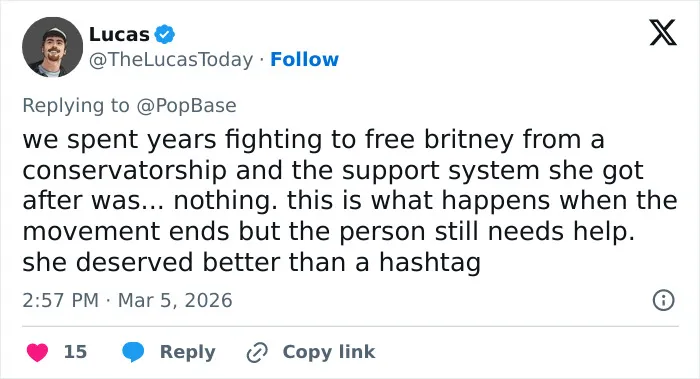
Task: Open the Lucas display name
Action: click(x=119, y=34)
